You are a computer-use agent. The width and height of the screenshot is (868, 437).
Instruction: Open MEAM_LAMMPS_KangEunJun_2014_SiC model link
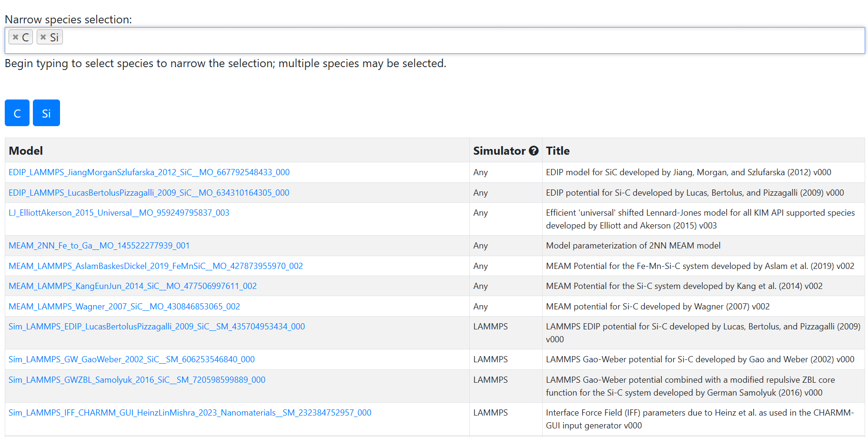(132, 286)
